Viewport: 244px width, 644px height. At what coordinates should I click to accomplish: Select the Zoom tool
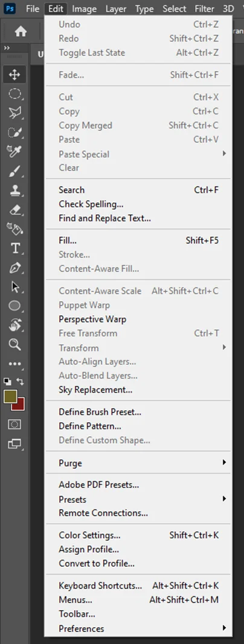pyautogui.click(x=15, y=344)
